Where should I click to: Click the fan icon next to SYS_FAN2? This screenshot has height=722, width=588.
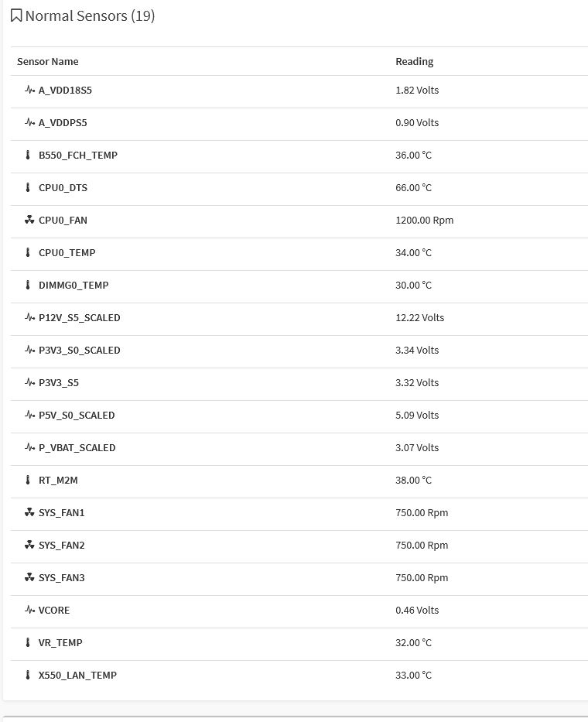pos(30,546)
